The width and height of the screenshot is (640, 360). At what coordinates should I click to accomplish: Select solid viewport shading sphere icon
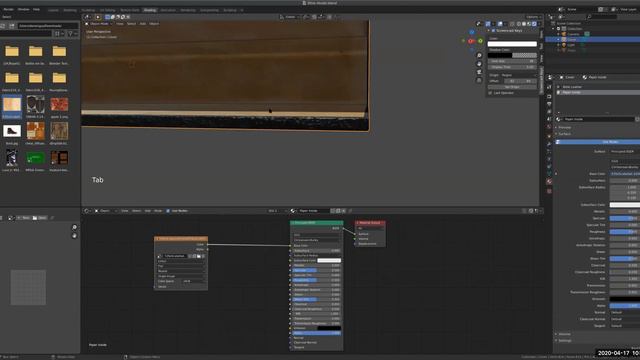pyautogui.click(x=524, y=24)
